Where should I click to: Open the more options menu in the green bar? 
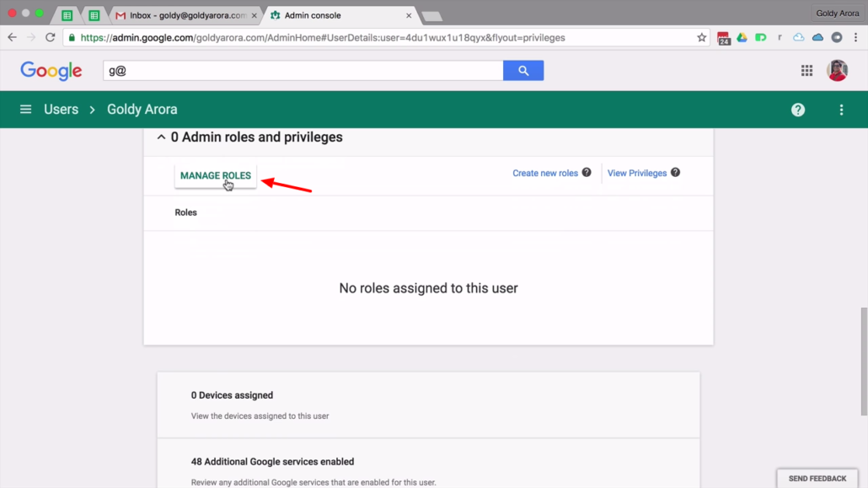pyautogui.click(x=841, y=110)
